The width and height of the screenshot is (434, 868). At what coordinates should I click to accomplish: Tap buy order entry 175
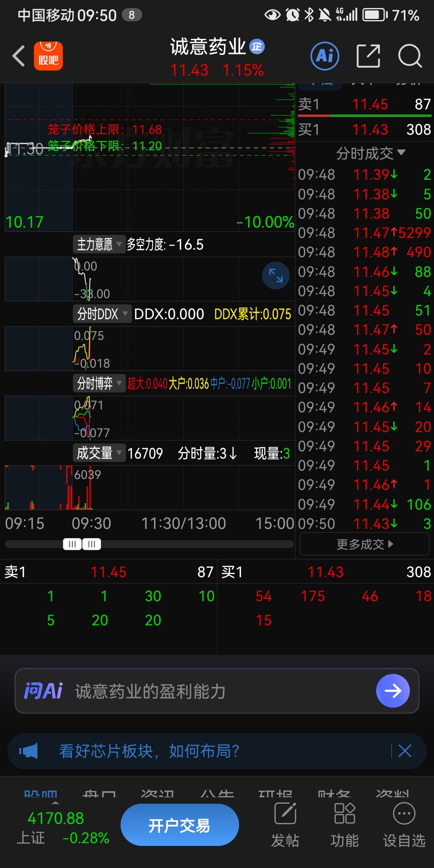[313, 596]
